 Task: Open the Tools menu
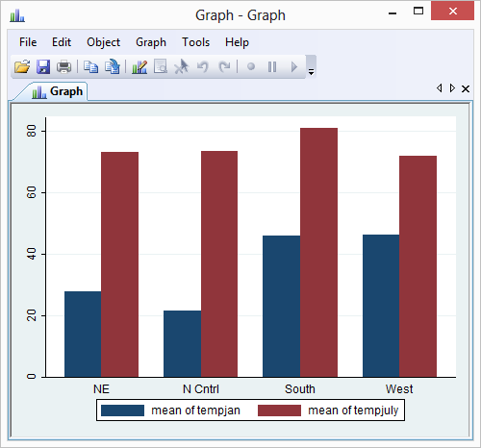(x=195, y=42)
